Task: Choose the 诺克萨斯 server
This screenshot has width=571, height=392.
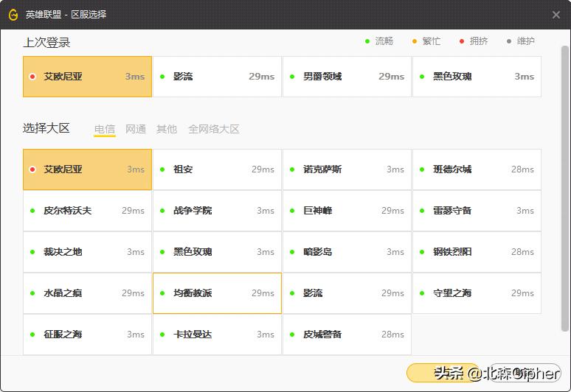Action: (347, 169)
